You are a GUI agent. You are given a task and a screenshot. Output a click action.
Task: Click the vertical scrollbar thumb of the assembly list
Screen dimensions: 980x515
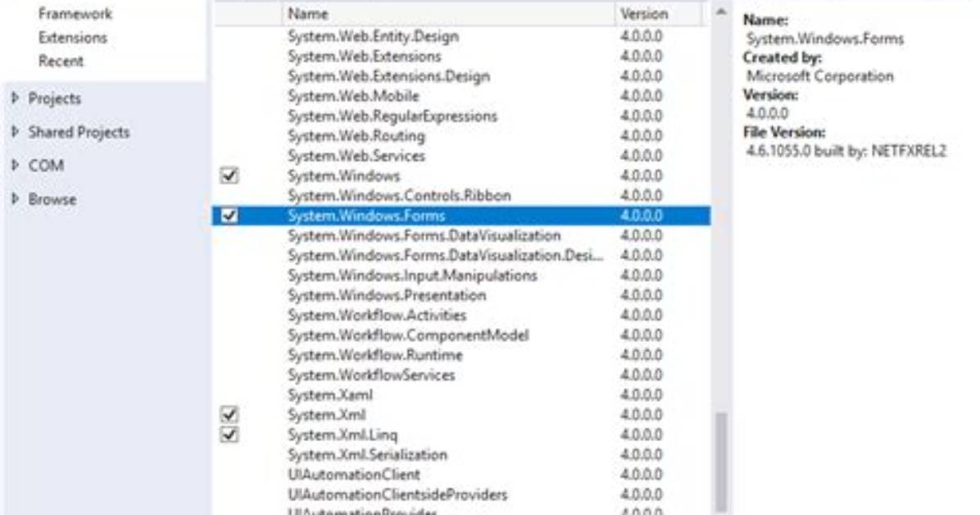(x=720, y=462)
